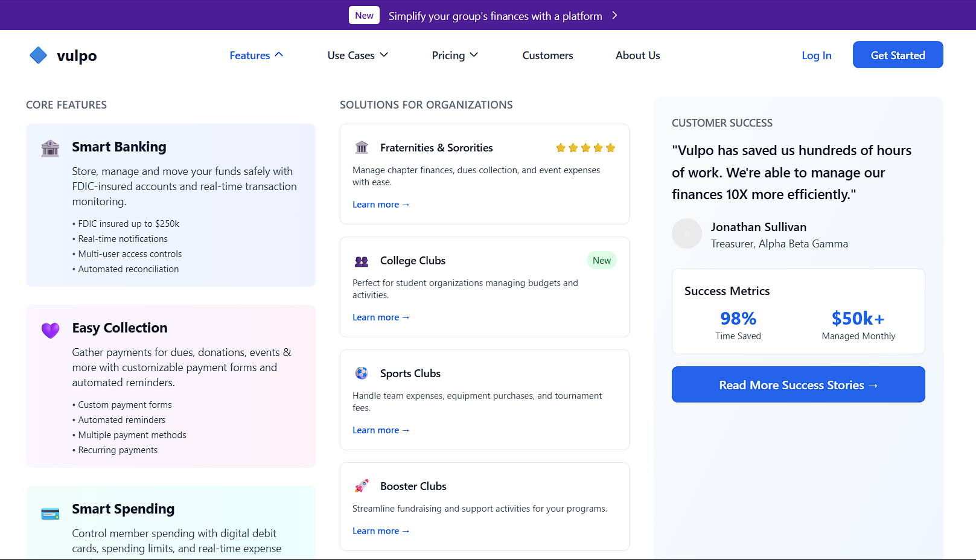976x560 pixels.
Task: Click the purple heart Easy Collection icon
Action: point(50,330)
